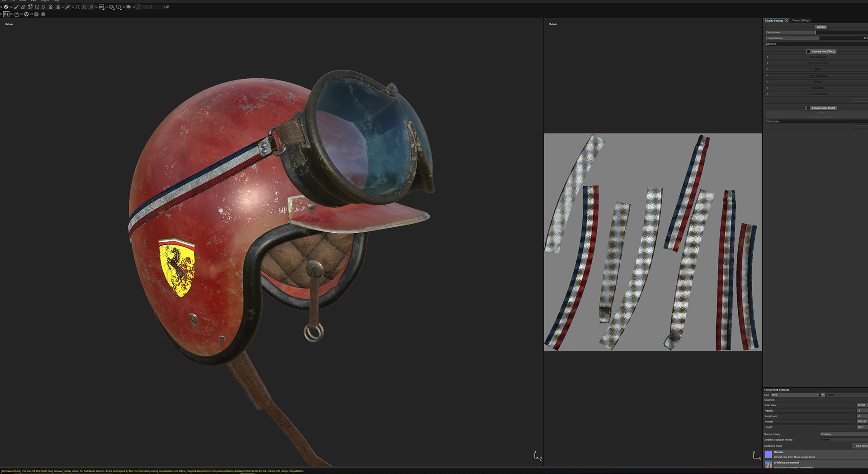868x474 pixels.
Task: Click the Camera button
Action: click(821, 27)
